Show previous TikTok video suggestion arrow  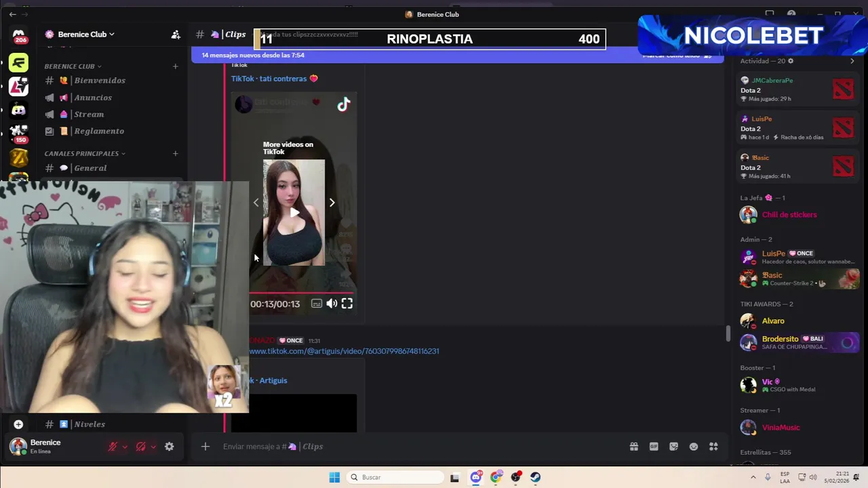pos(256,203)
